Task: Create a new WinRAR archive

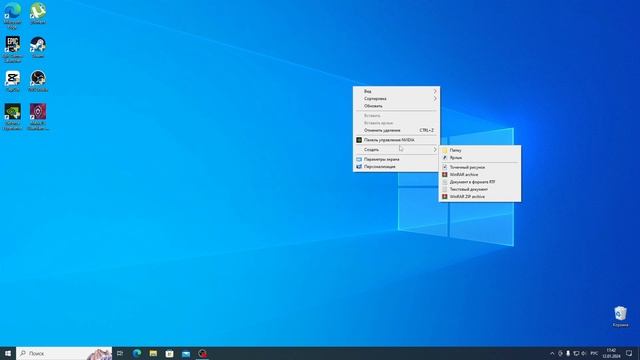Action: pyautogui.click(x=480, y=175)
